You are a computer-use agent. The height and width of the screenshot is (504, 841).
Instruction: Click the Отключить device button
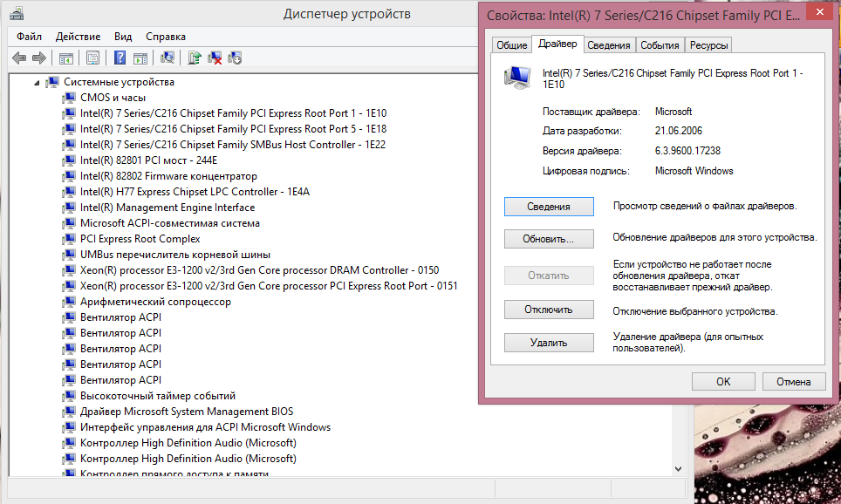click(549, 310)
